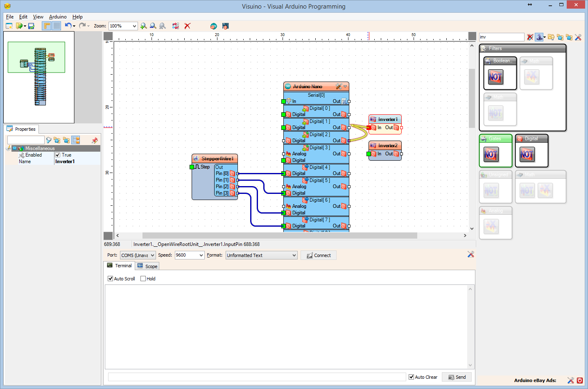Click the eBay Ads wrench settings icon
Screen dimensions: 588x389
pos(571,380)
